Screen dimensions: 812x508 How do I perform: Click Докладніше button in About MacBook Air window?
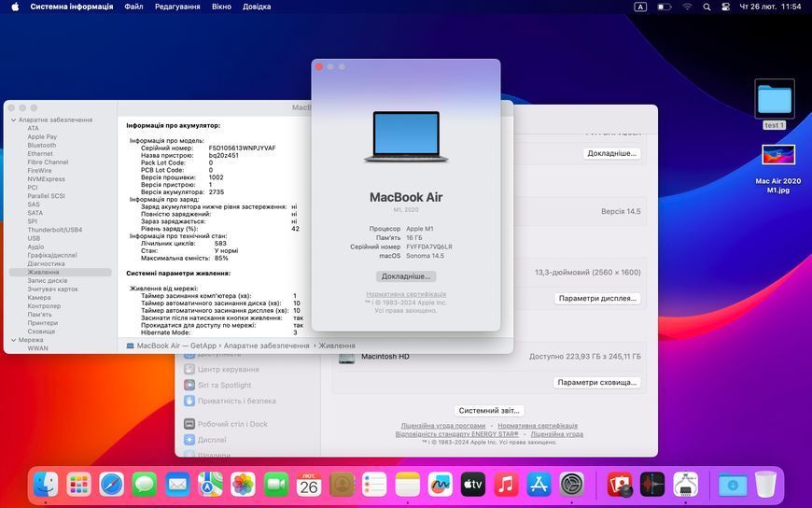tap(406, 276)
